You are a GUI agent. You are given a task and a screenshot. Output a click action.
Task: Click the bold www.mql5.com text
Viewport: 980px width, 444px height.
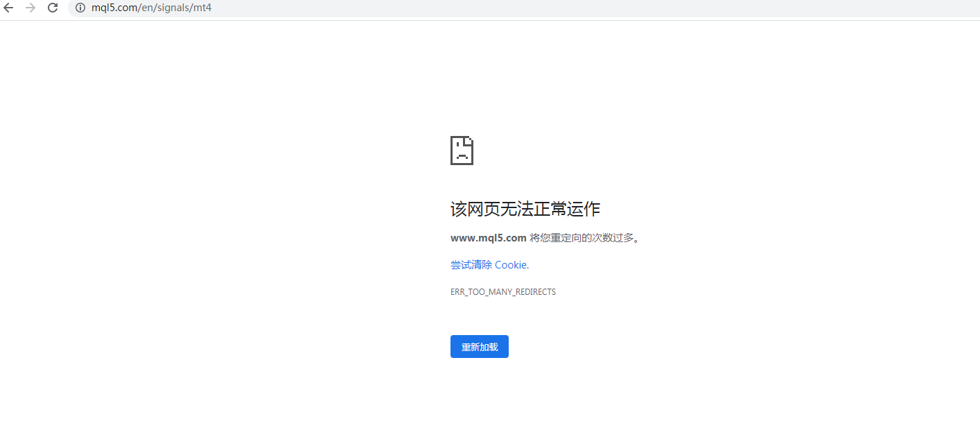pos(489,238)
